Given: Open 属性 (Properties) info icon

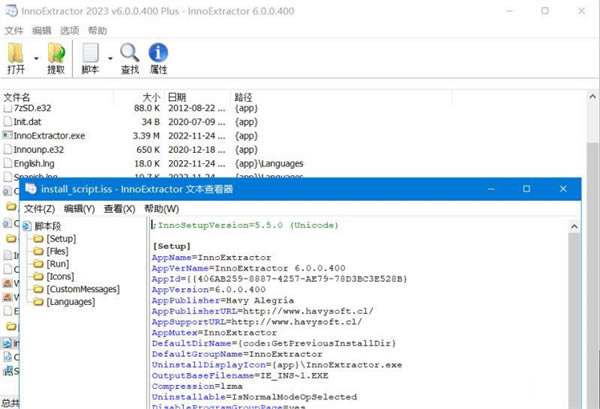Looking at the screenshot, I should (158, 54).
